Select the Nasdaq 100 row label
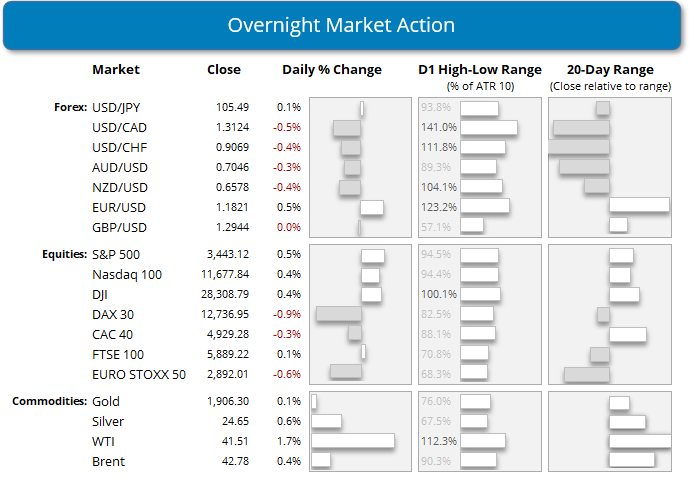Screen dimensions: 689x482 pos(126,275)
